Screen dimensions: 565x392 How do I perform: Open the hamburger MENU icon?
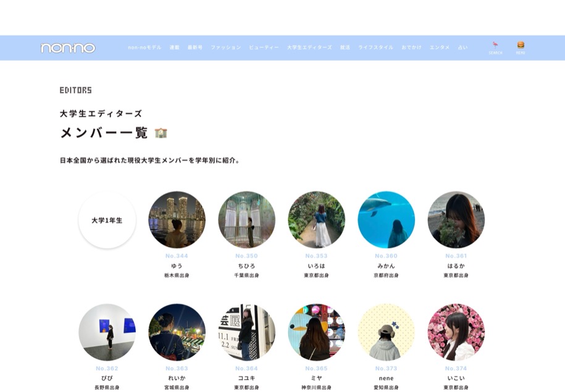pos(521,48)
